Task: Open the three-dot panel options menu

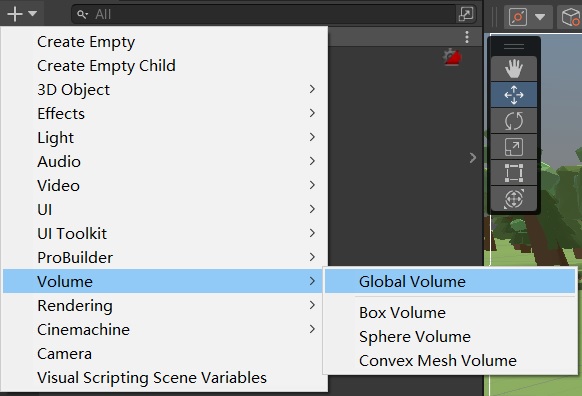Action: click(x=467, y=37)
